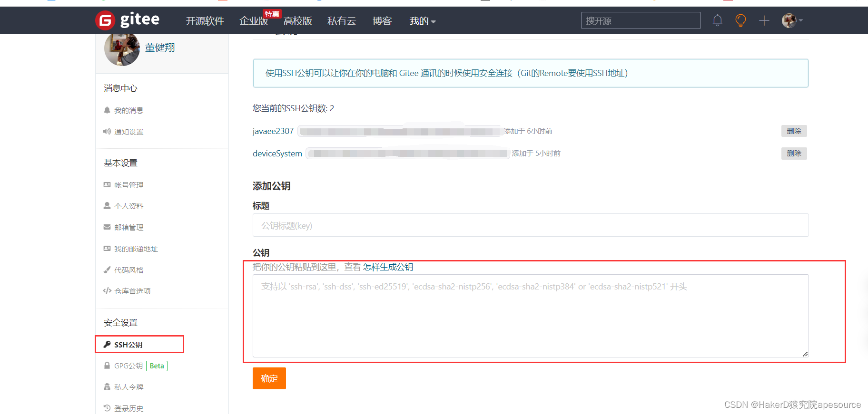Click the 基本设置 section heading
Screen dimensions: 868x414
(120, 163)
